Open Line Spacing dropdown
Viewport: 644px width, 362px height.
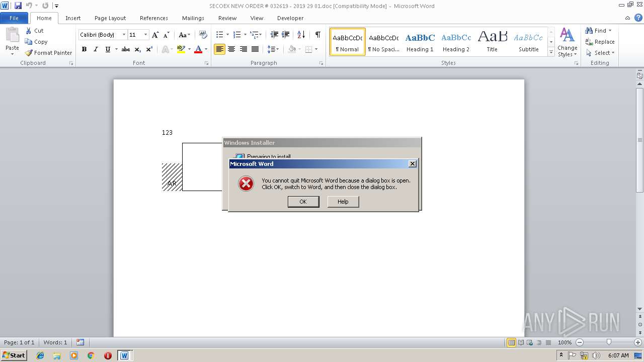tap(273, 49)
